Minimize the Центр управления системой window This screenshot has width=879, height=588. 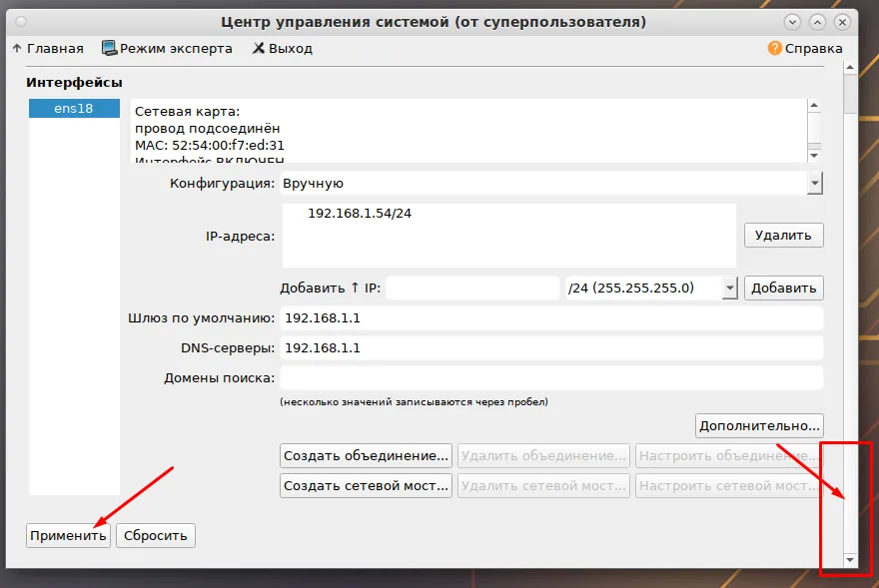coord(792,22)
